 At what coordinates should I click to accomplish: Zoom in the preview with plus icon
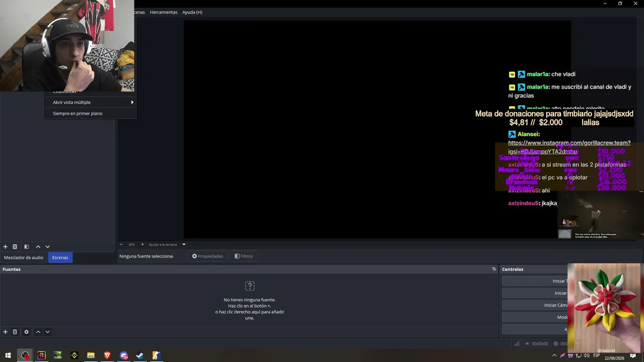[x=142, y=244]
